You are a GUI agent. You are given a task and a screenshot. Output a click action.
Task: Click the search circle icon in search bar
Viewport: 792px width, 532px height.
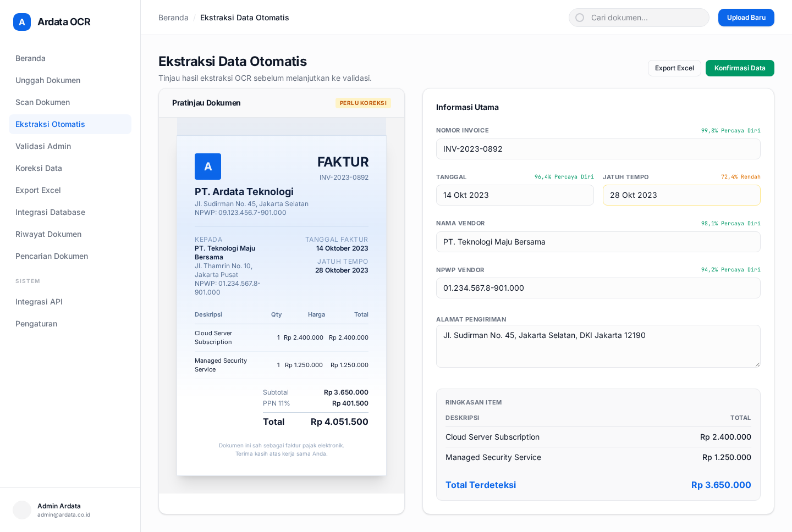(580, 18)
